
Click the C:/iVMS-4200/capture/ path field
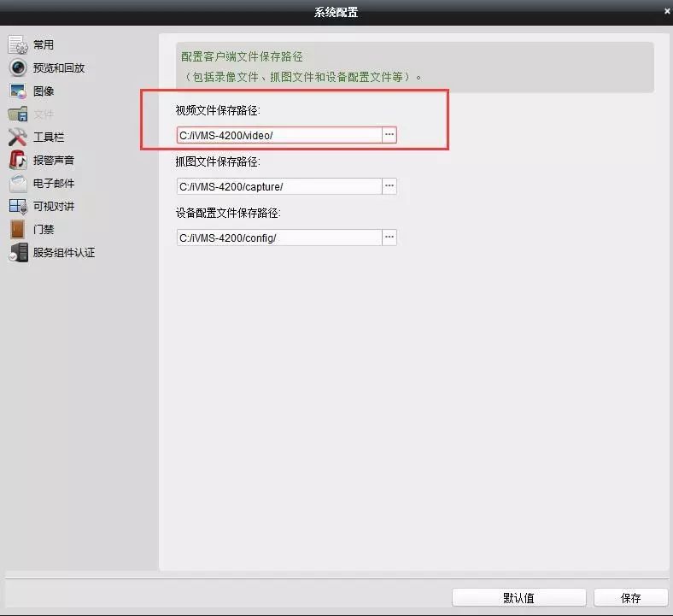pos(278,186)
